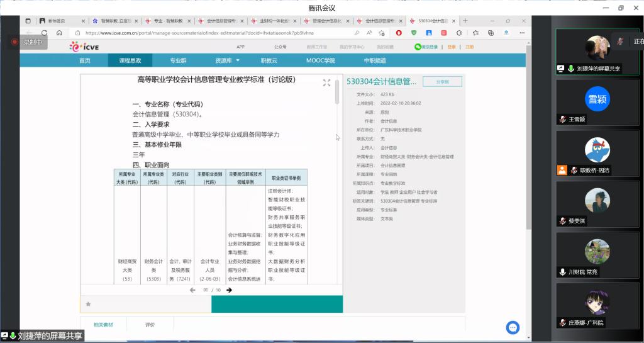
Task: Go to previous page of the document
Action: [193, 290]
